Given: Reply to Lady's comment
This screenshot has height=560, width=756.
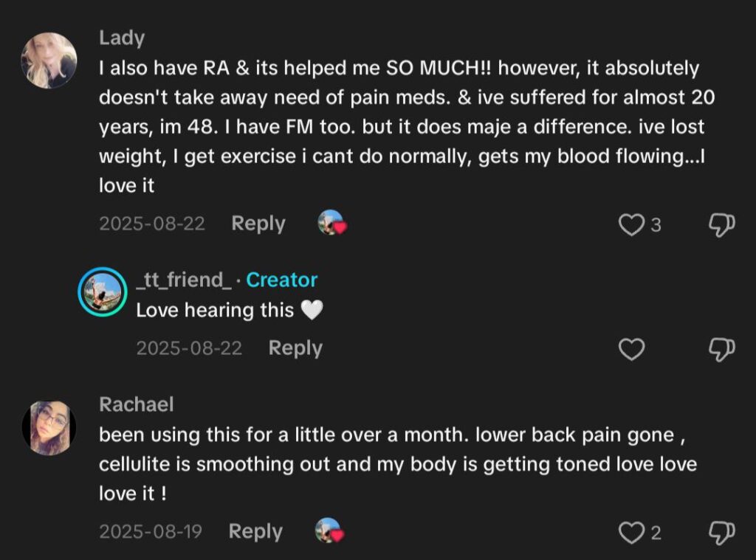Looking at the screenshot, I should coord(258,224).
